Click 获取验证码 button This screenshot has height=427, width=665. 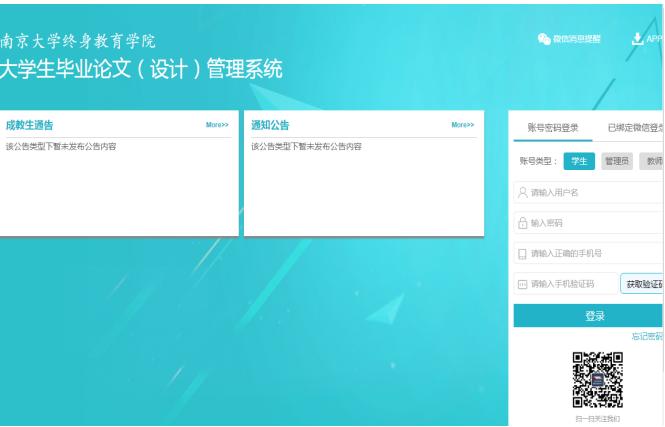tap(643, 284)
